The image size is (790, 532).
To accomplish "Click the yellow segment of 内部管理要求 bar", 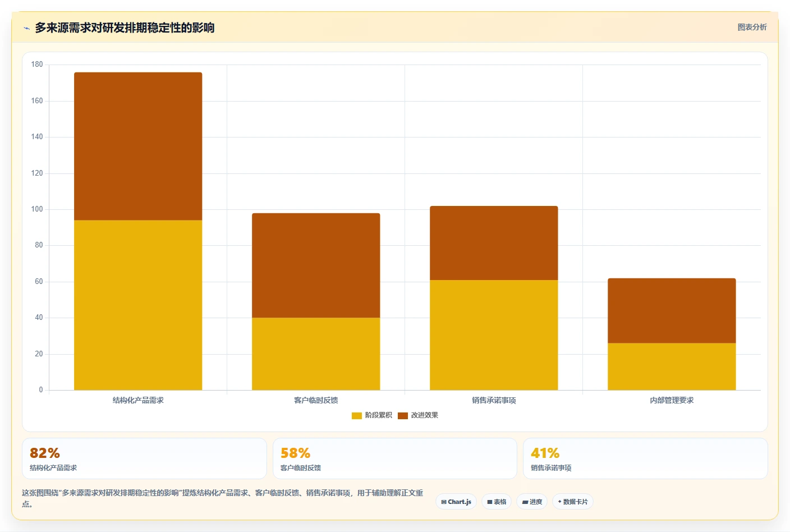I will (672, 366).
